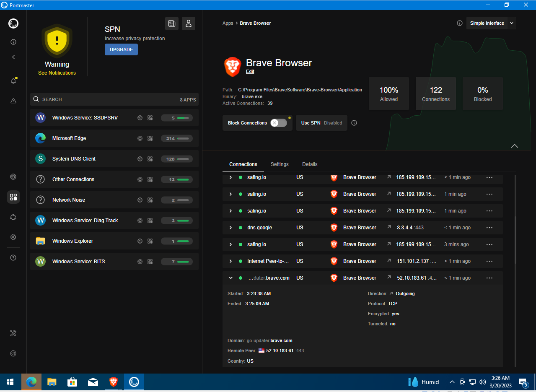The width and height of the screenshot is (536, 392).
Task: Select the Apps grid icon in sidebar
Action: 13,197
